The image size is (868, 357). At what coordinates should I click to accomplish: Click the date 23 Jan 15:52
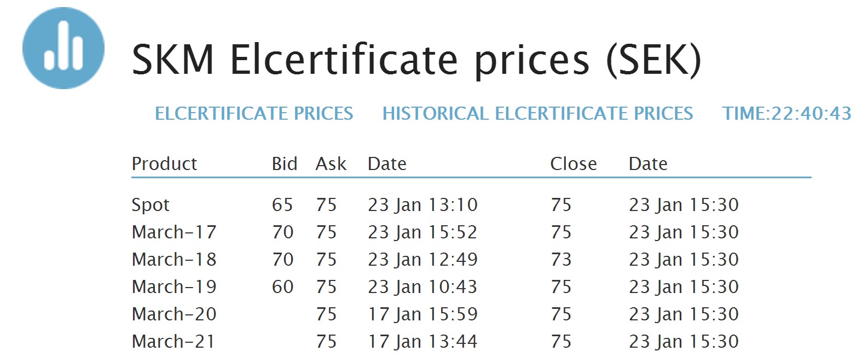[x=423, y=232]
